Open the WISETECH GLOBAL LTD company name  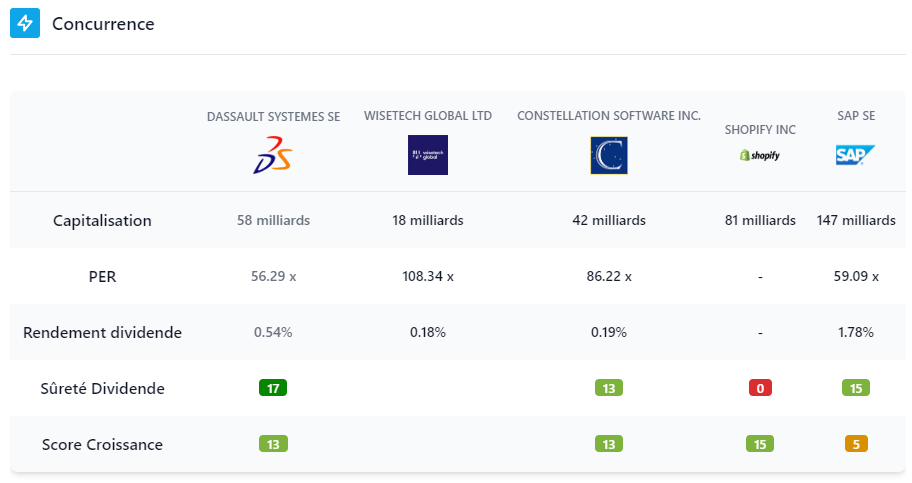click(x=428, y=116)
